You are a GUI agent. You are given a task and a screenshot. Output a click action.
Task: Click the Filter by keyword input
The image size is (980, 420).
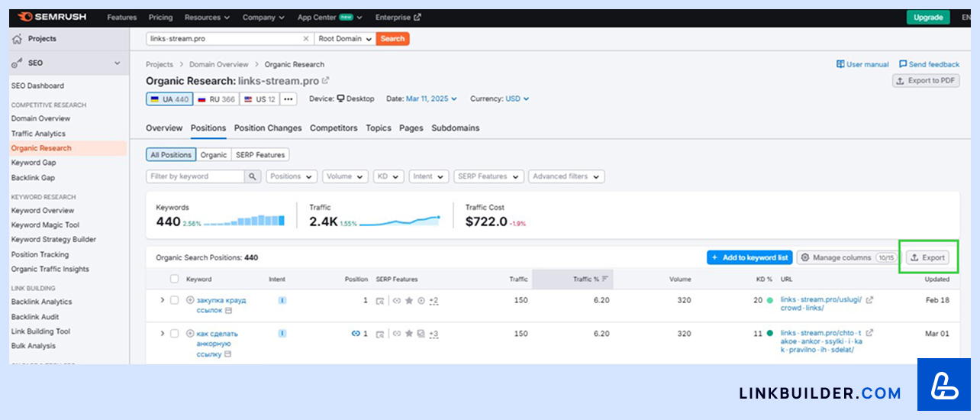click(195, 176)
